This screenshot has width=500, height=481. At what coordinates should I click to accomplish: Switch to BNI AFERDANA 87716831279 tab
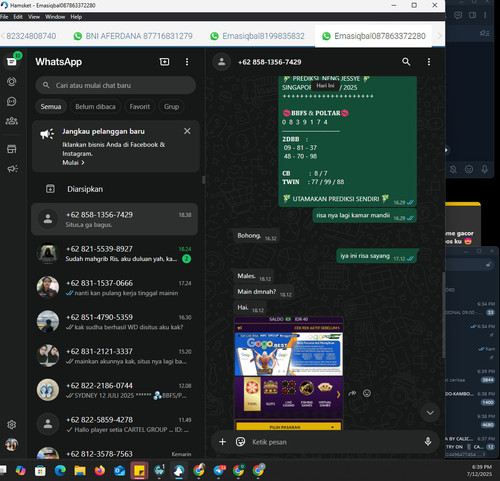tap(133, 36)
